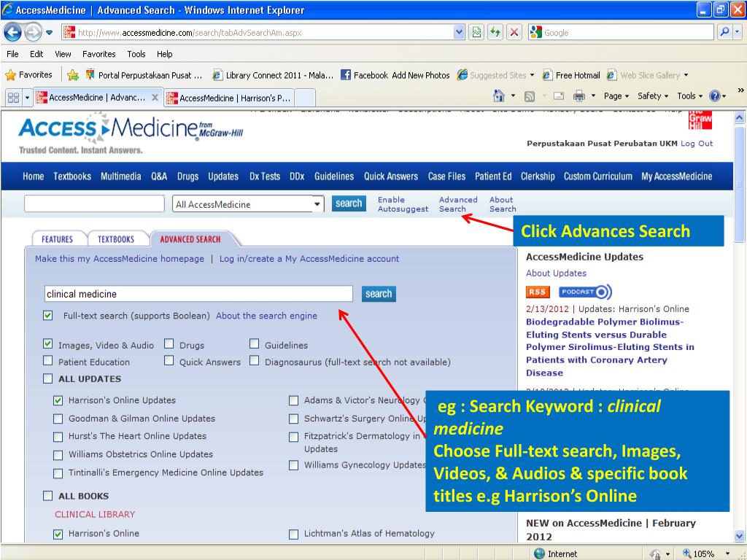Screen dimensions: 747x560
Task: Open the Edit menu
Action: coord(36,54)
